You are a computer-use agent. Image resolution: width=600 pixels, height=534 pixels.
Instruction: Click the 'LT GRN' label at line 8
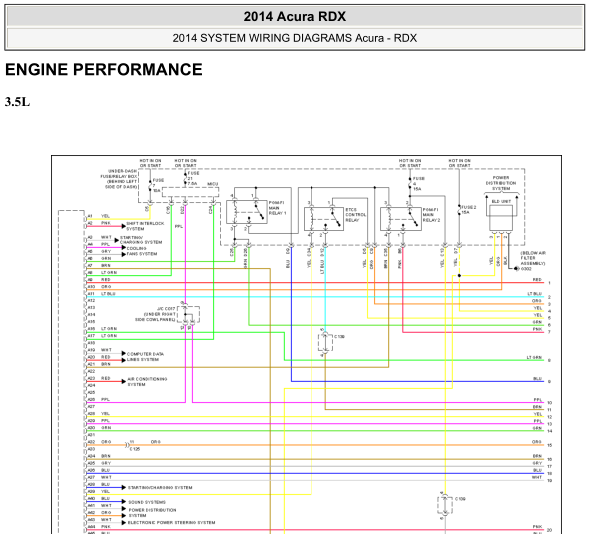534,357
